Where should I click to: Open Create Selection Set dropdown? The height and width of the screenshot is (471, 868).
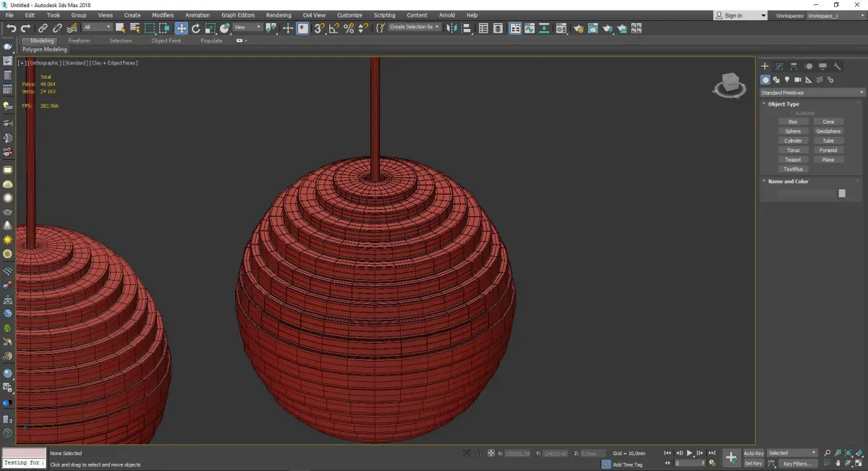coord(414,27)
